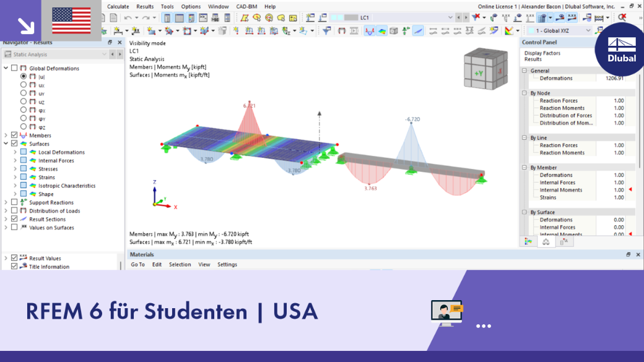Enable the Support Reactions checkbox

click(14, 202)
